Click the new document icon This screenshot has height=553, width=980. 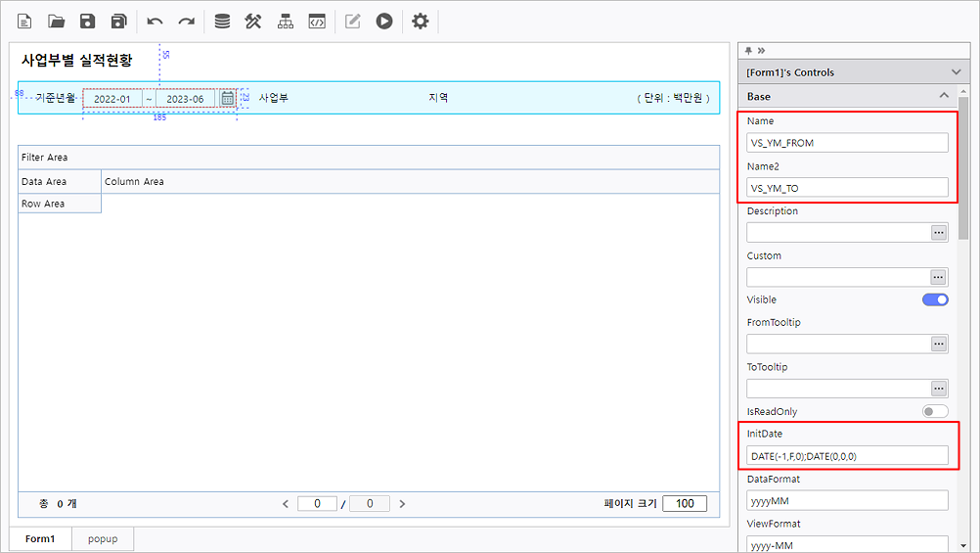[x=24, y=21]
